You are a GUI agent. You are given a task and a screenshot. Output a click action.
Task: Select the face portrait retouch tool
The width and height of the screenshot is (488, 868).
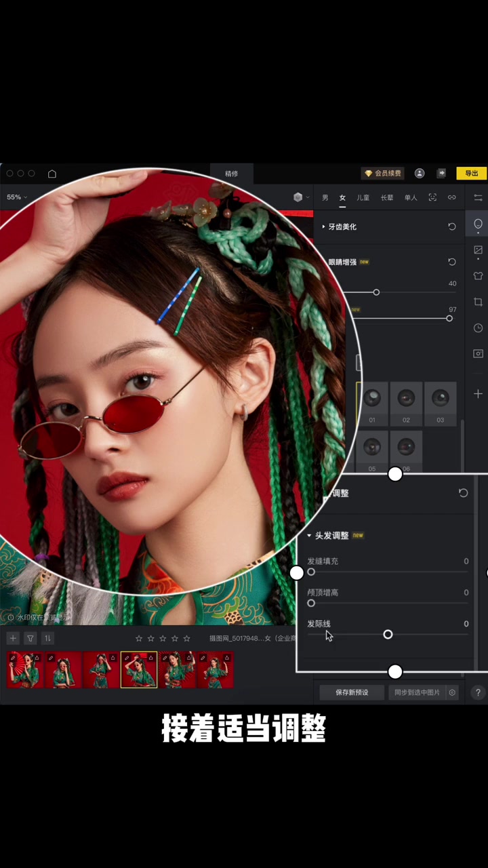(478, 224)
